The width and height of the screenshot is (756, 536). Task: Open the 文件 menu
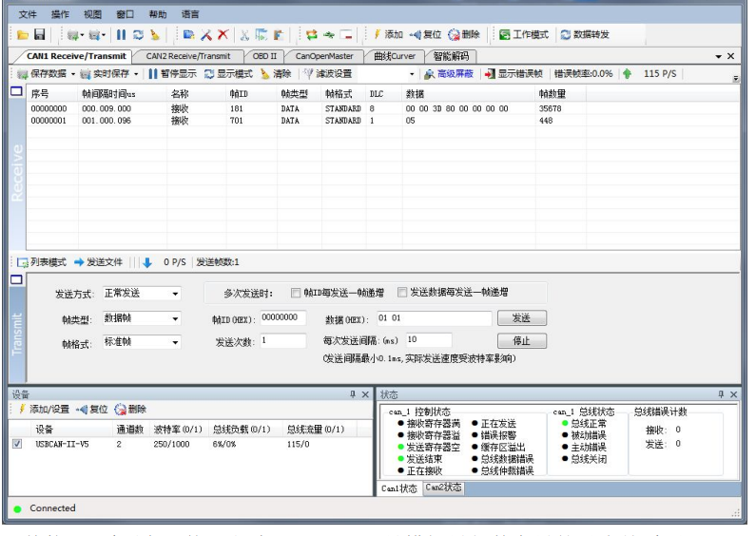[28, 14]
